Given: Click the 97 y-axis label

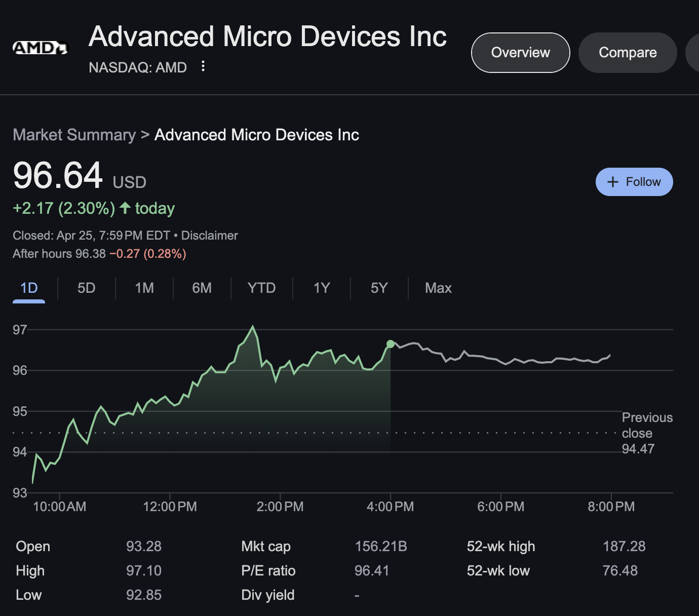Looking at the screenshot, I should click(x=20, y=330).
